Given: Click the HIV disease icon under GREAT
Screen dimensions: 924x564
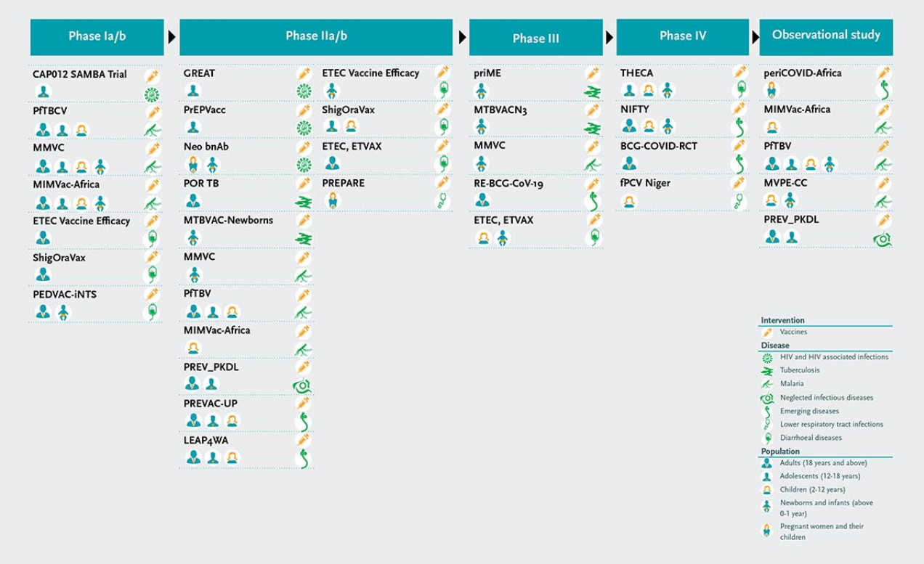Looking at the screenshot, I should (304, 91).
